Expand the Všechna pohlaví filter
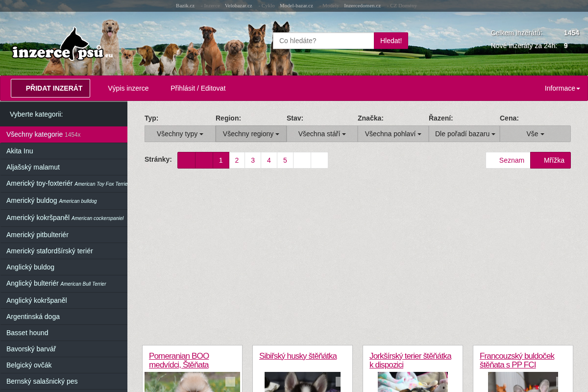 coord(393,134)
